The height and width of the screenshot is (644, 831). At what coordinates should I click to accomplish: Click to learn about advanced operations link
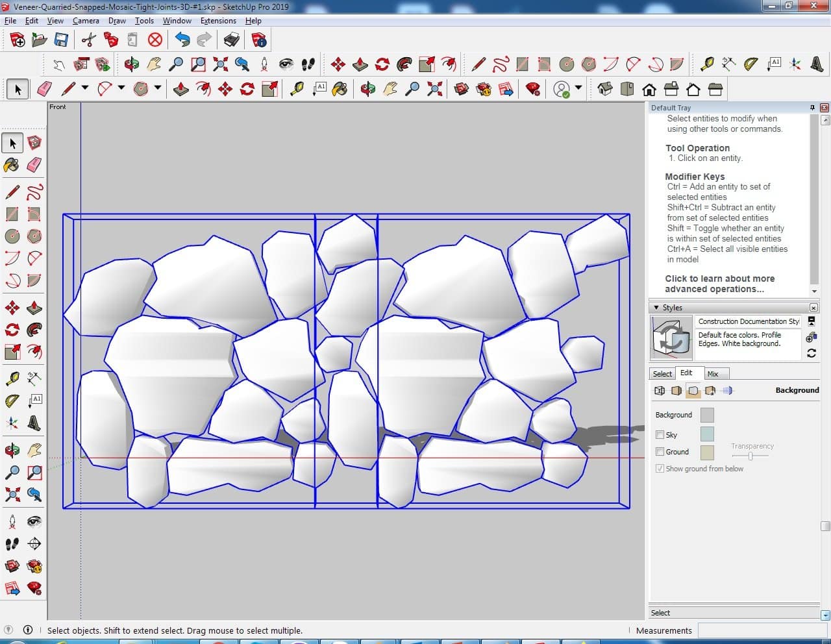coord(719,284)
